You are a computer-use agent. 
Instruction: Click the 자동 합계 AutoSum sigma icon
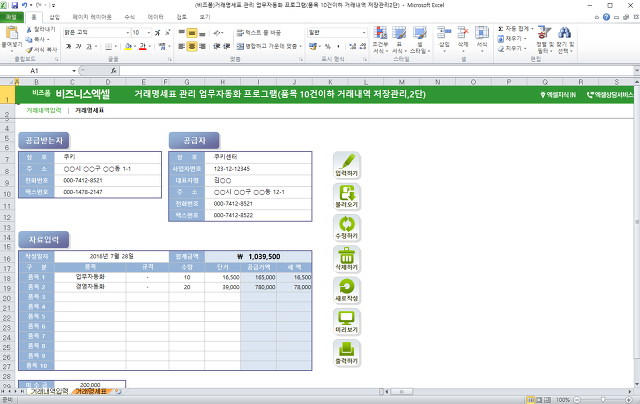[x=500, y=29]
